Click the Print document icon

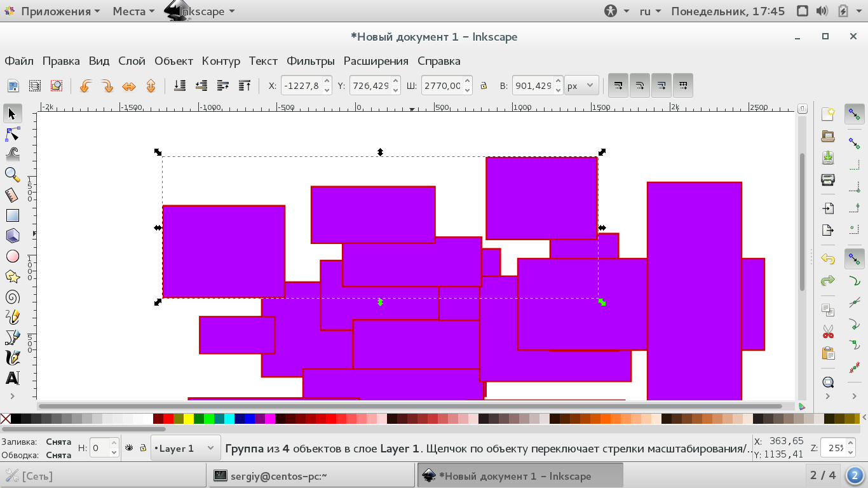click(x=828, y=179)
